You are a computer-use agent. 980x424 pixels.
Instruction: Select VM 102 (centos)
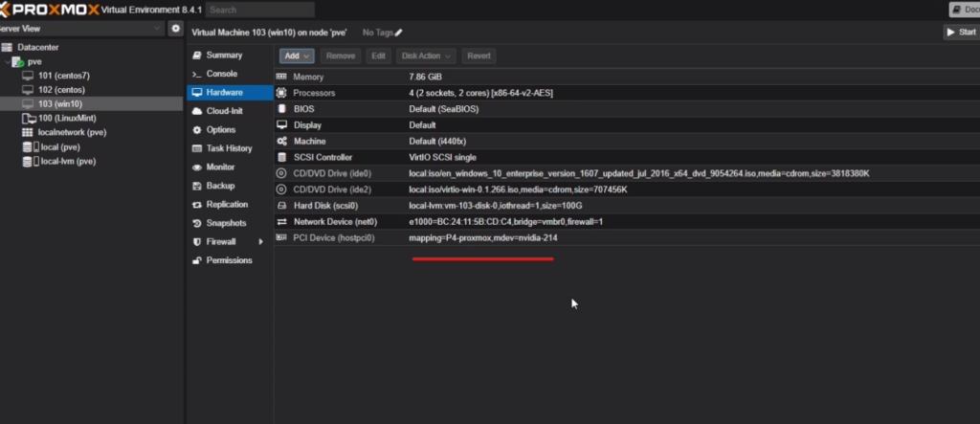[x=61, y=90]
